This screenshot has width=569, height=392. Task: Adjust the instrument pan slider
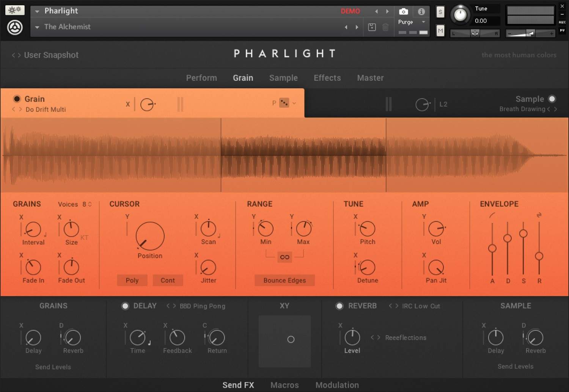[x=475, y=33]
